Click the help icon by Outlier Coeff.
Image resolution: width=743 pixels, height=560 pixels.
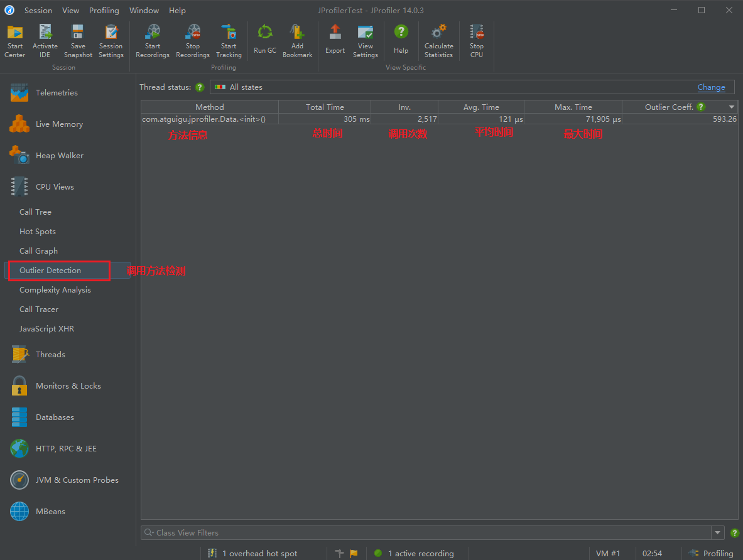[702, 107]
